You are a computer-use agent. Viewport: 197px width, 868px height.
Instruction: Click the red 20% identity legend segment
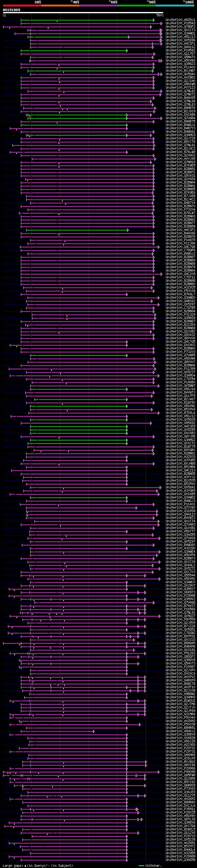click(x=22, y=6)
